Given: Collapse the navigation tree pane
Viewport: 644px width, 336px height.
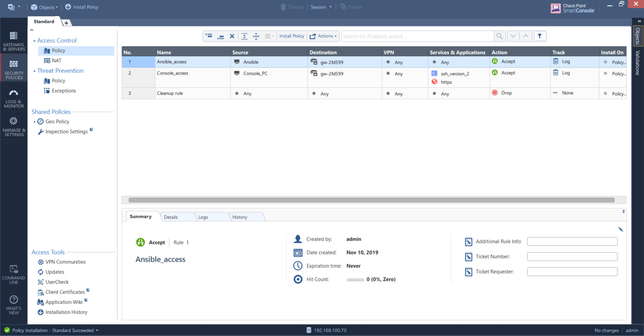Looking at the screenshot, I should coord(32,31).
